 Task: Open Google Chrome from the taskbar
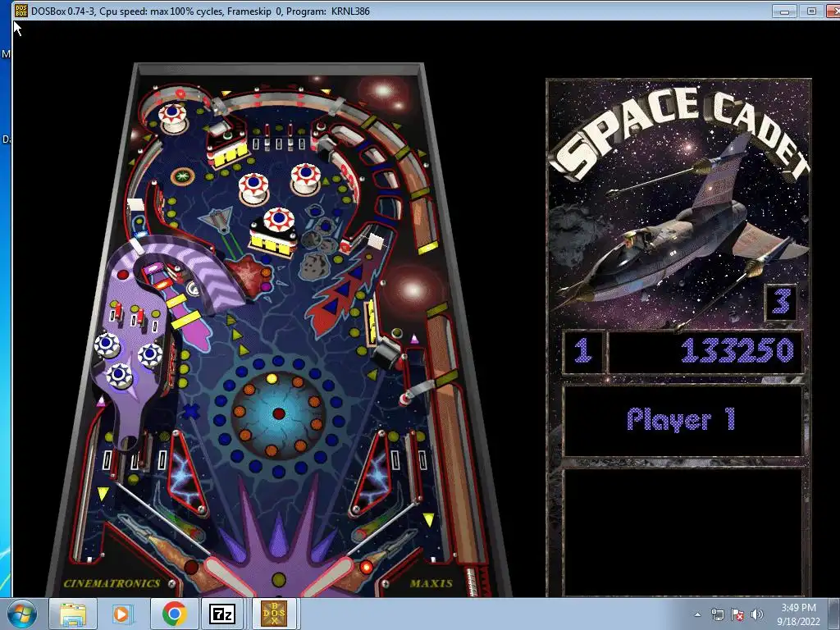point(174,614)
